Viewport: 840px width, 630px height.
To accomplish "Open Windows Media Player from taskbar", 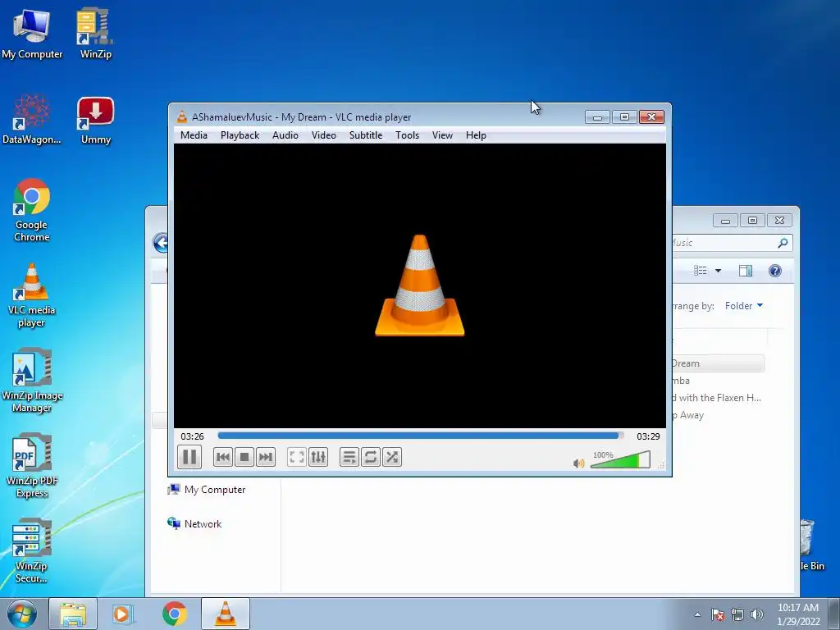I will click(x=122, y=614).
